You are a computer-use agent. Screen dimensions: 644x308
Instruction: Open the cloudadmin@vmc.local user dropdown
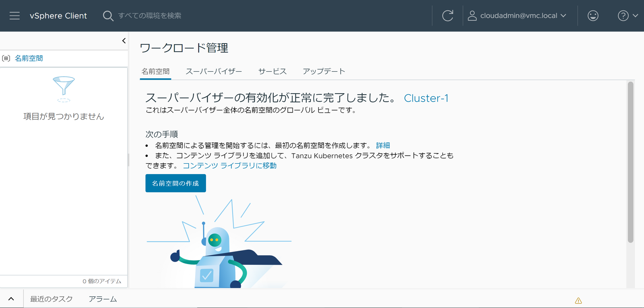pyautogui.click(x=517, y=16)
